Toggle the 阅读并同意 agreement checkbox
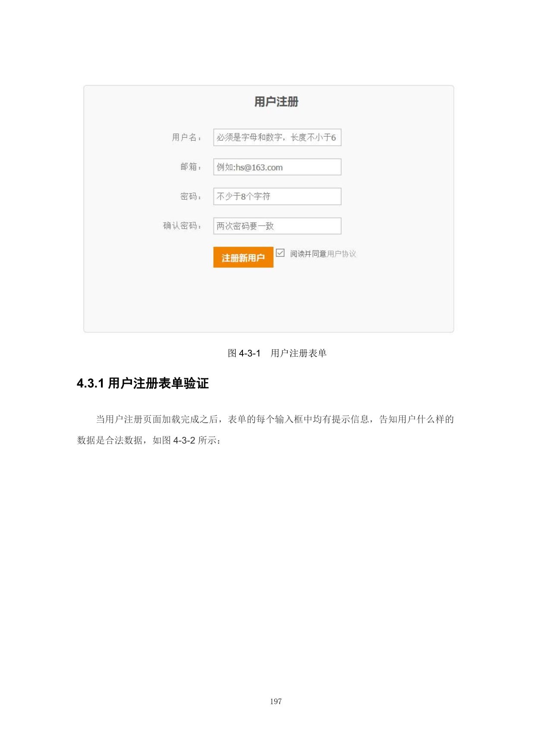This screenshot has width=535, height=756. tap(280, 253)
